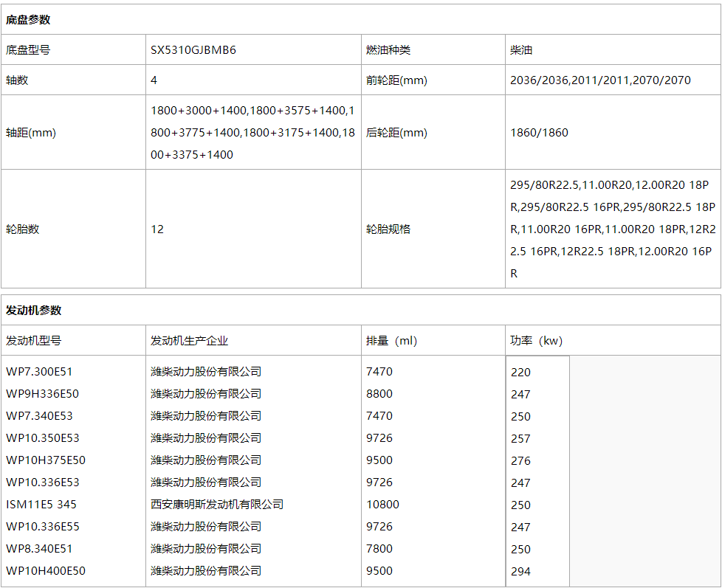The height and width of the screenshot is (588, 722).
Task: Click front track value 2036/2036,2011/2011,2070/2070
Action: [x=600, y=80]
